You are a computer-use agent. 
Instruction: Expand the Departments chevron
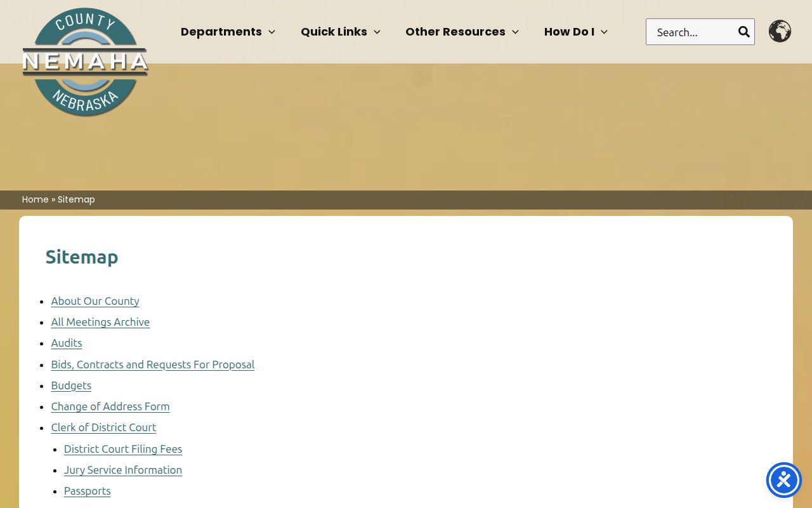click(272, 32)
